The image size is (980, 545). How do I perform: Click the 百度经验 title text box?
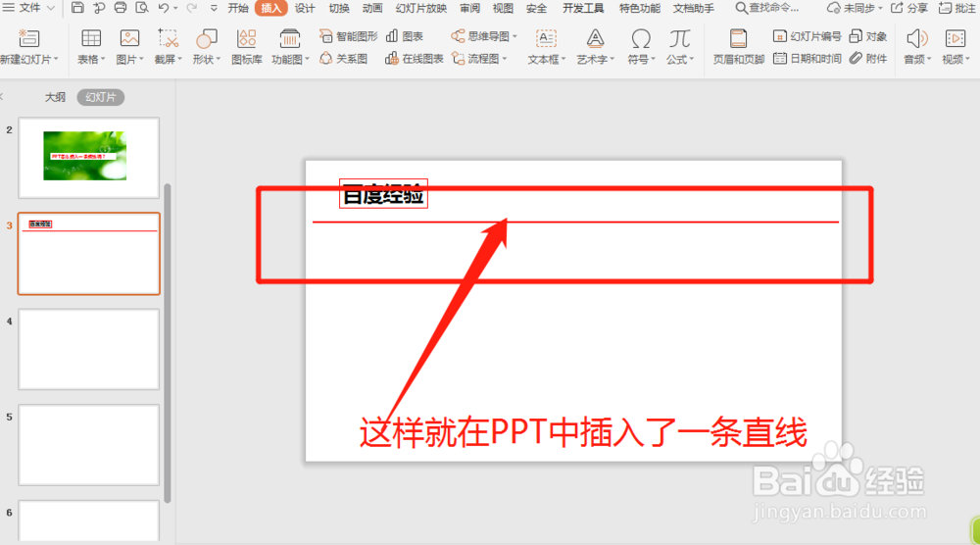pos(383,194)
